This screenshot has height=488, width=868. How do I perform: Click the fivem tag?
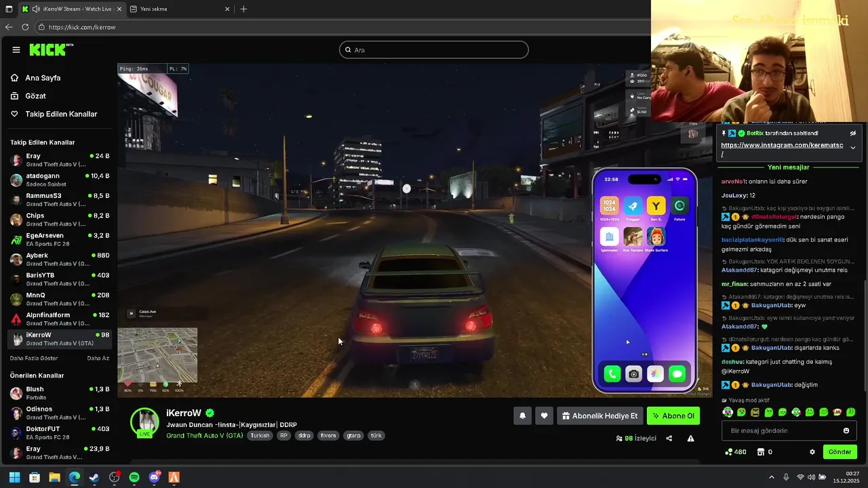click(328, 436)
